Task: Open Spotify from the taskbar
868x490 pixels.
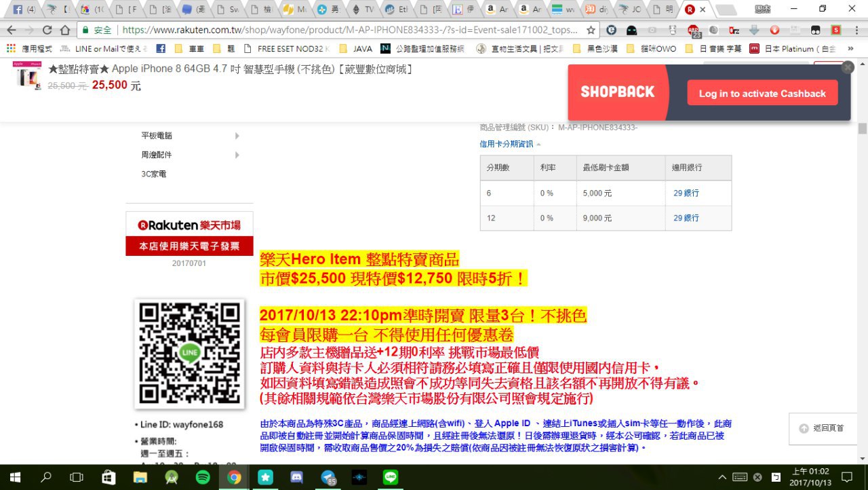Action: point(202,477)
